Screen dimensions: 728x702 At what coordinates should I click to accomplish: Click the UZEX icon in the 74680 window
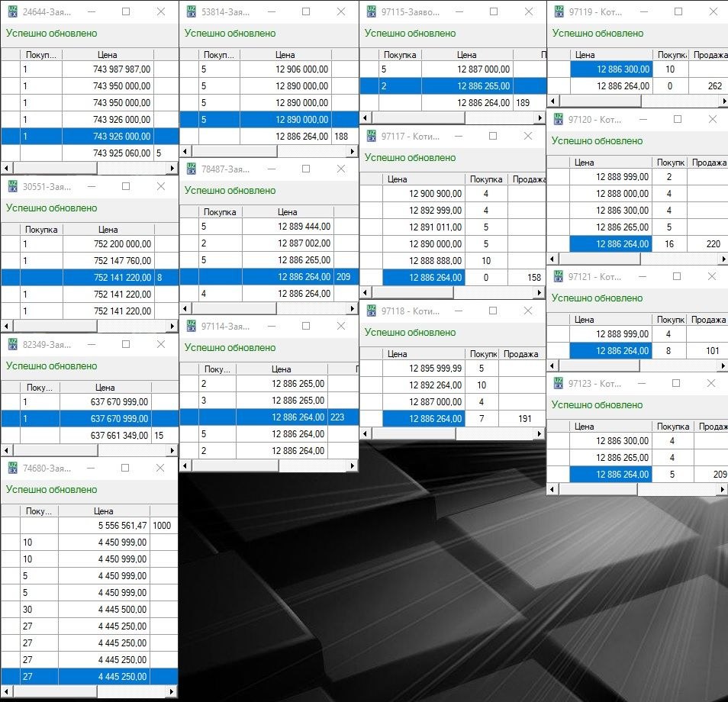pyautogui.click(x=13, y=469)
